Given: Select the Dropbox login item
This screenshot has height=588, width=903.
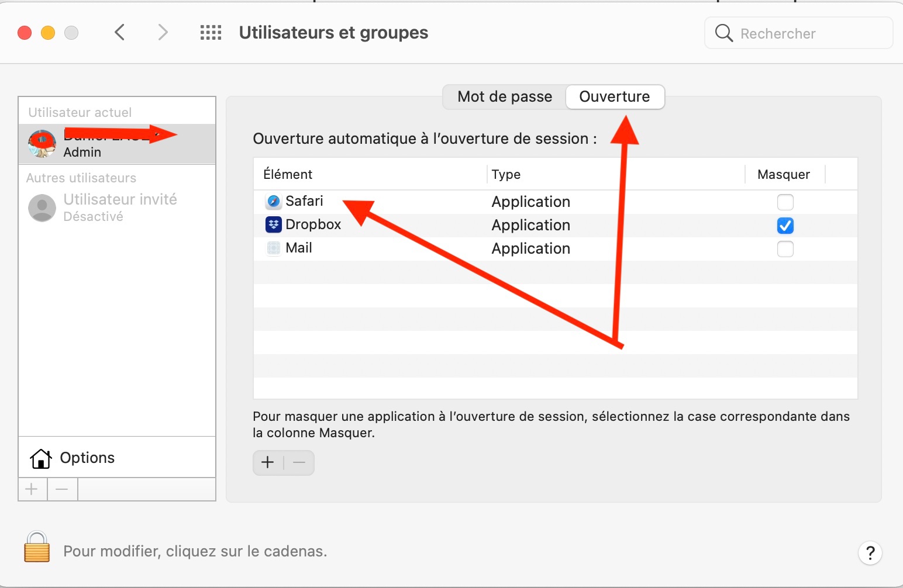Looking at the screenshot, I should point(313,225).
